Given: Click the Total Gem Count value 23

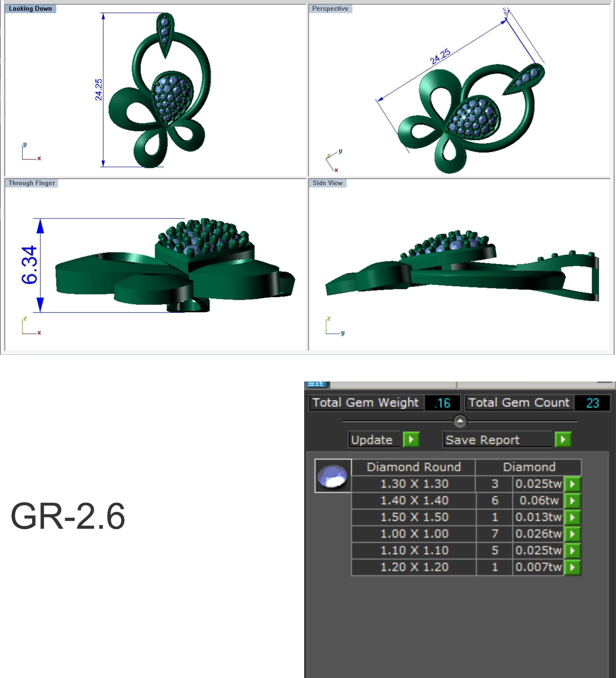Looking at the screenshot, I should click(592, 403).
